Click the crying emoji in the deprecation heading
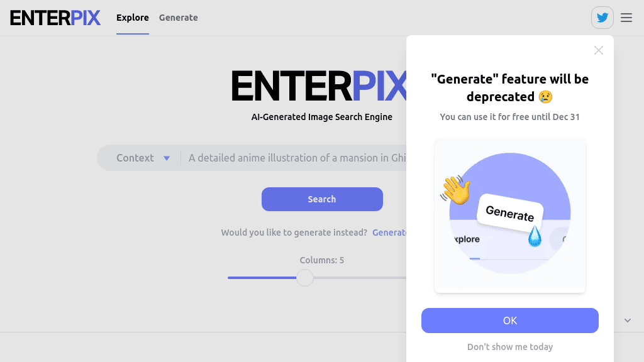The image size is (644, 362). click(546, 97)
